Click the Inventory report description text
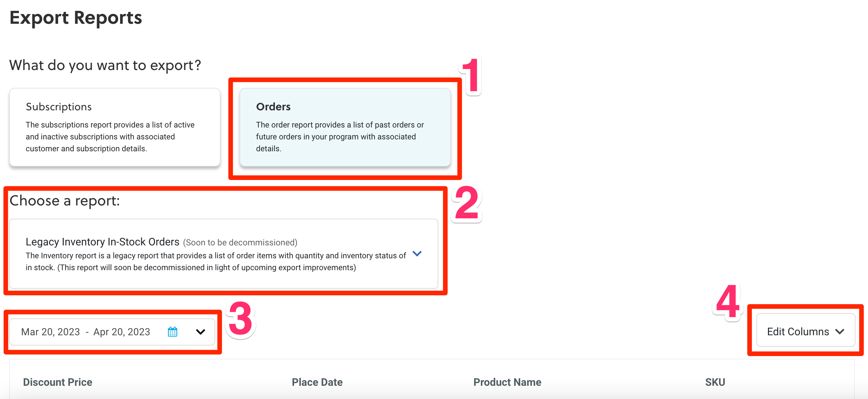Image resolution: width=868 pixels, height=399 pixels. click(x=216, y=261)
